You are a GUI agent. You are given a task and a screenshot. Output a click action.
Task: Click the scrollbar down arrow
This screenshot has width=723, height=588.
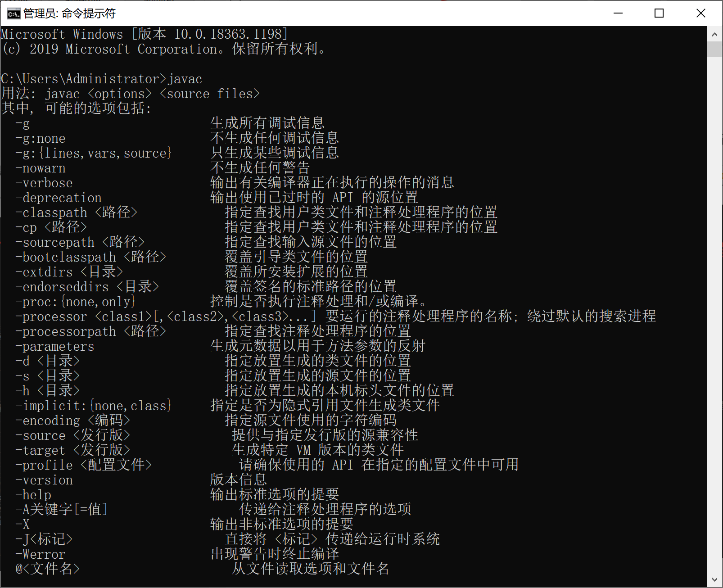[x=714, y=580]
